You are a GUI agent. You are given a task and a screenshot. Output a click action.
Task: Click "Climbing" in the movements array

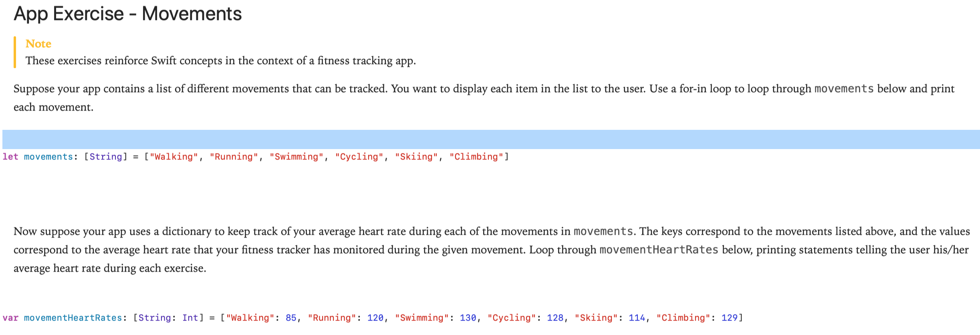point(476,157)
